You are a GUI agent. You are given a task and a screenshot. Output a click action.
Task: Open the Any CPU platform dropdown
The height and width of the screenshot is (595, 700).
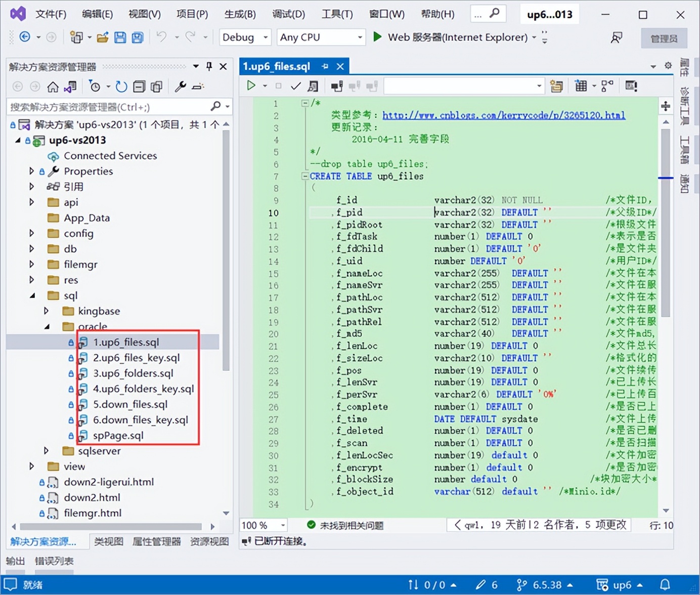(321, 37)
